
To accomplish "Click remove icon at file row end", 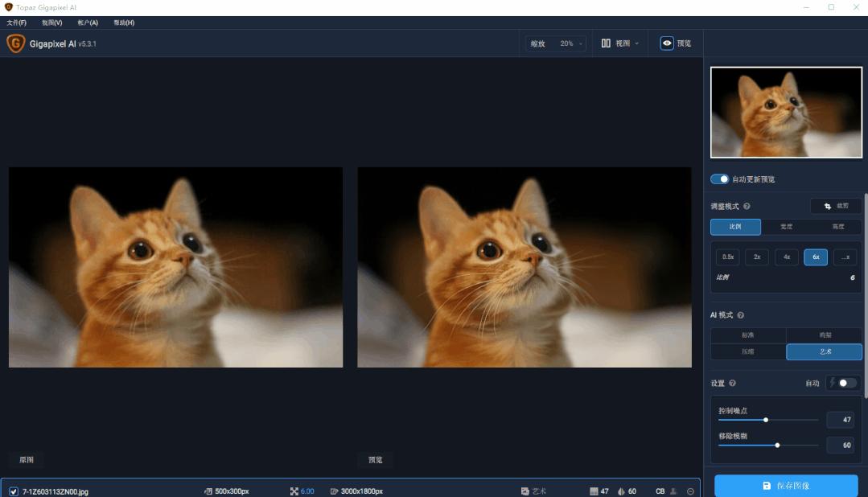I will pos(690,491).
